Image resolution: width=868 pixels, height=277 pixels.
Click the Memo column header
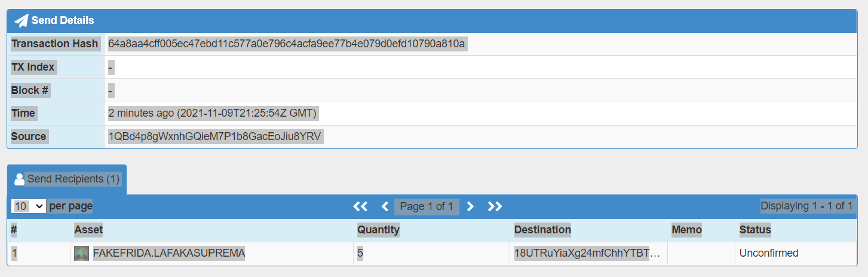tap(686, 230)
